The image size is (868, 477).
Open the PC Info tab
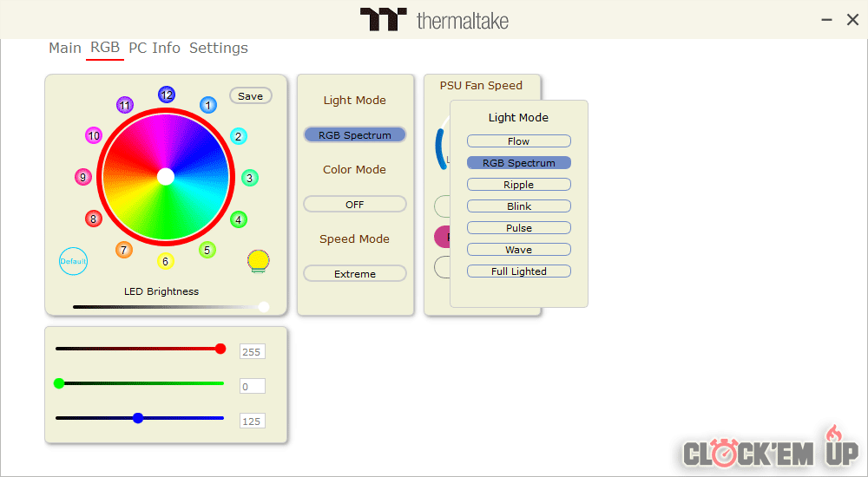[x=155, y=49]
